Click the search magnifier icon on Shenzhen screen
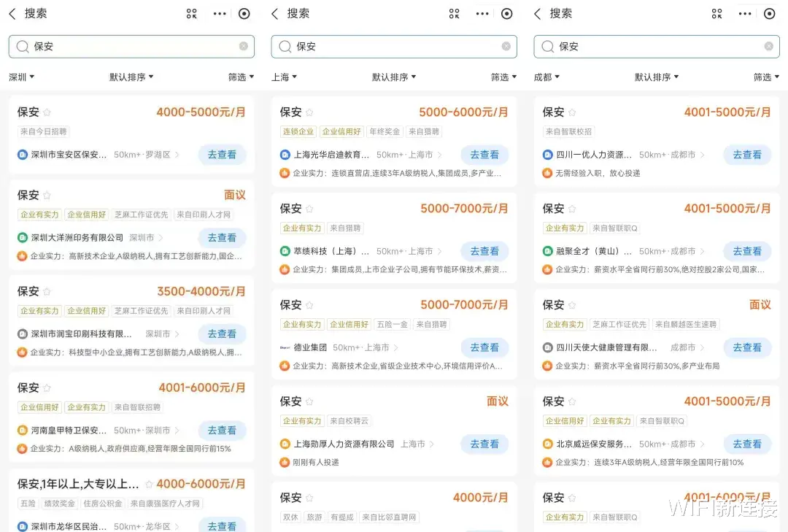This screenshot has width=788, height=532. click(x=22, y=47)
